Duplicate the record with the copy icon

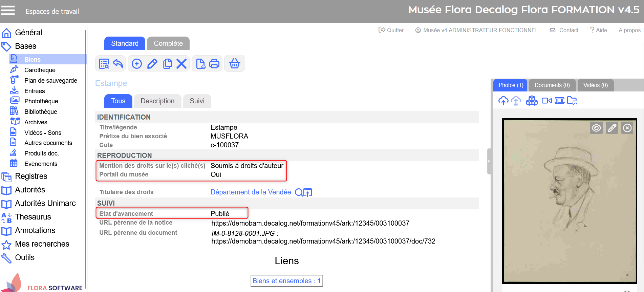coord(167,64)
